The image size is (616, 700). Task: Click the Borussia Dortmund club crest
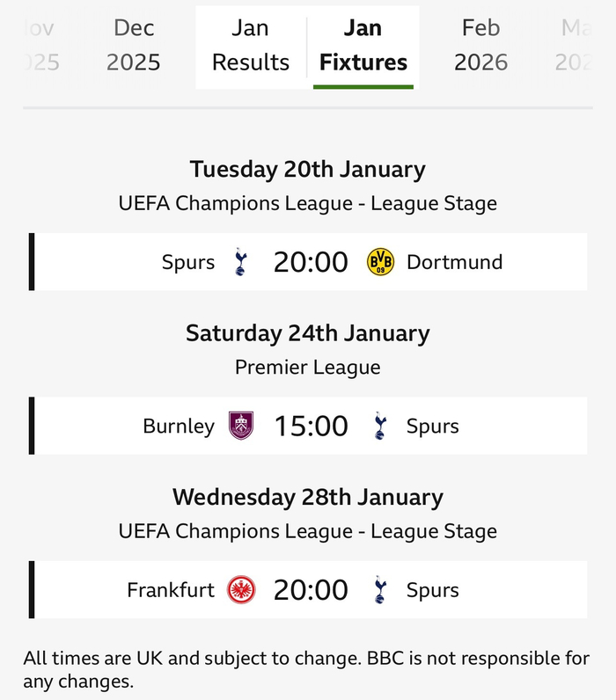(x=380, y=262)
